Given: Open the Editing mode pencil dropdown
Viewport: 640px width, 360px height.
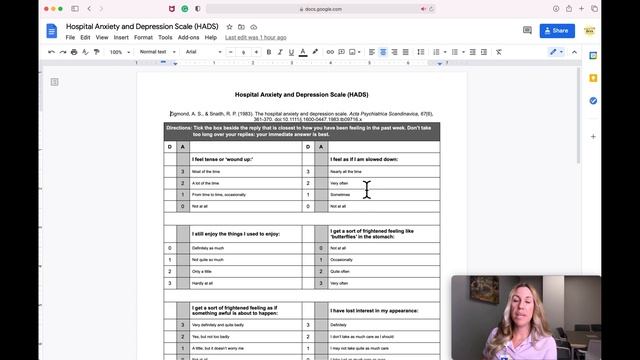Looking at the screenshot, I should [x=556, y=52].
